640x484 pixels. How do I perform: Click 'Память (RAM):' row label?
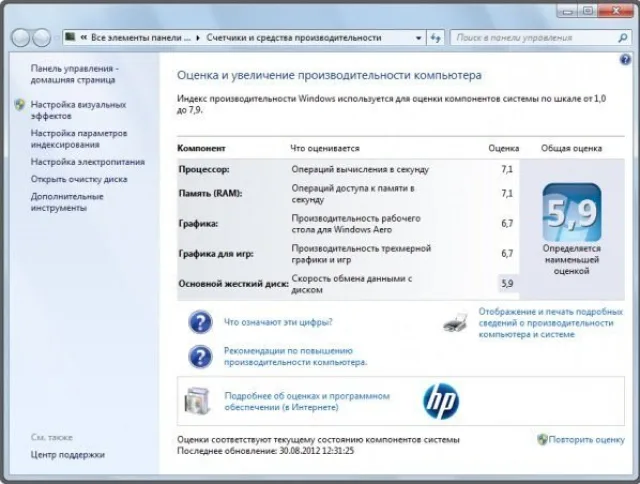coord(210,193)
